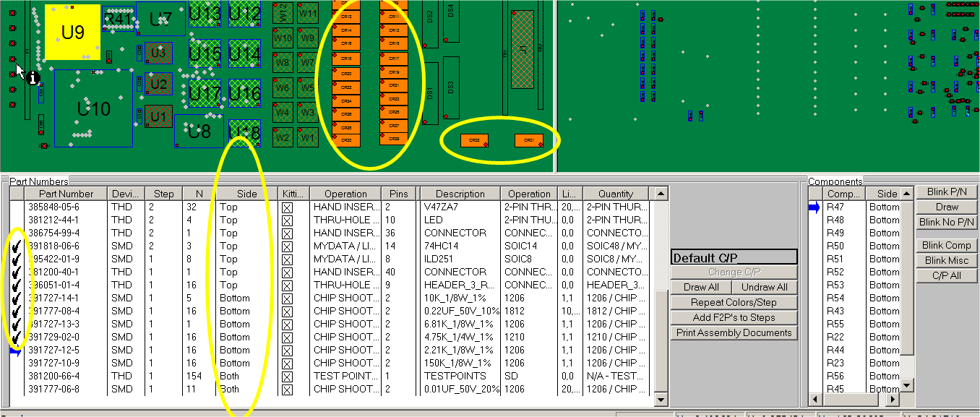Toggle the Kitting checkbox for the ILD251 row
980x417 pixels.
[x=287, y=259]
